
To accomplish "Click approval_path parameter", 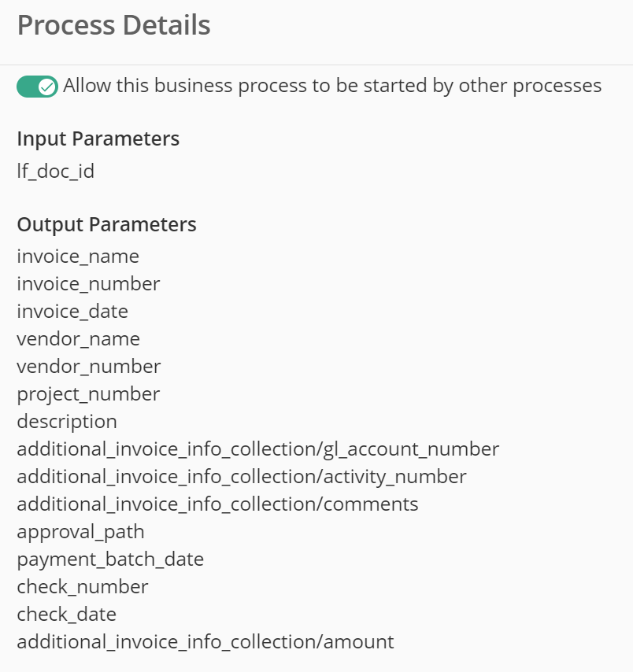I will coord(80,531).
